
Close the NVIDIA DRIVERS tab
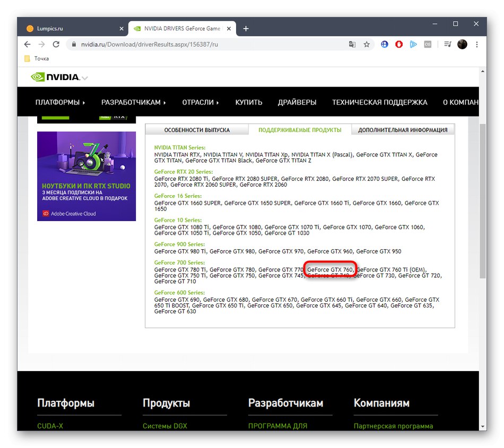[229, 29]
